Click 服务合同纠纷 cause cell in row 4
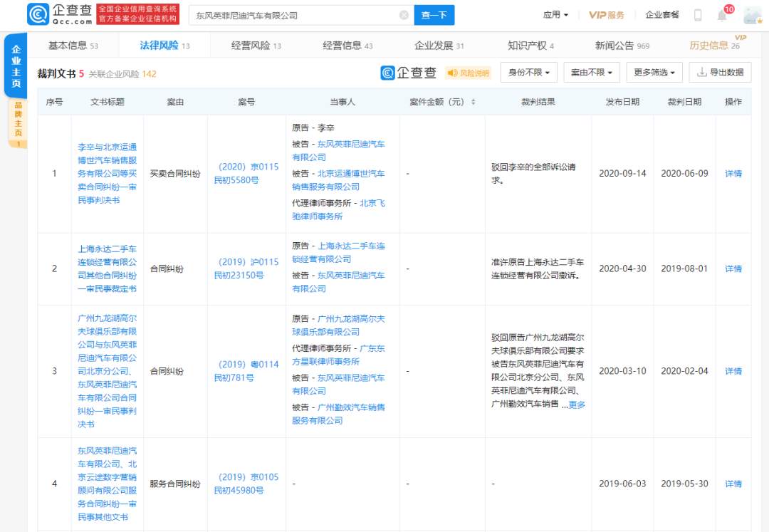The height and width of the screenshot is (532, 769). click(x=175, y=484)
